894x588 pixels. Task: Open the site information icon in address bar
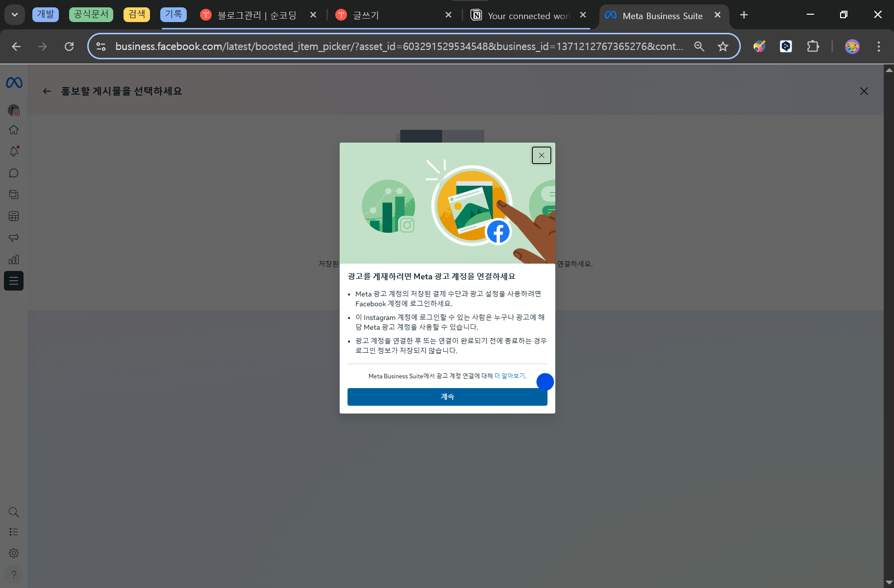[101, 47]
